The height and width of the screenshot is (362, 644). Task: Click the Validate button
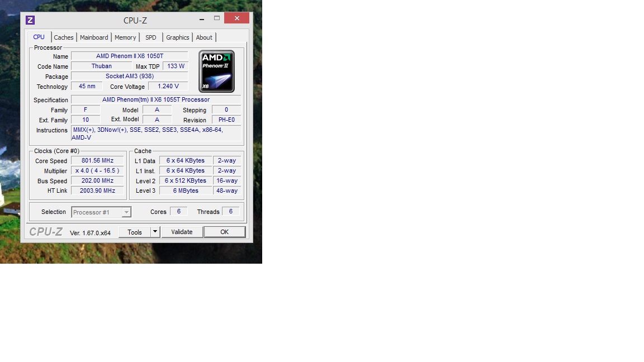click(x=182, y=232)
